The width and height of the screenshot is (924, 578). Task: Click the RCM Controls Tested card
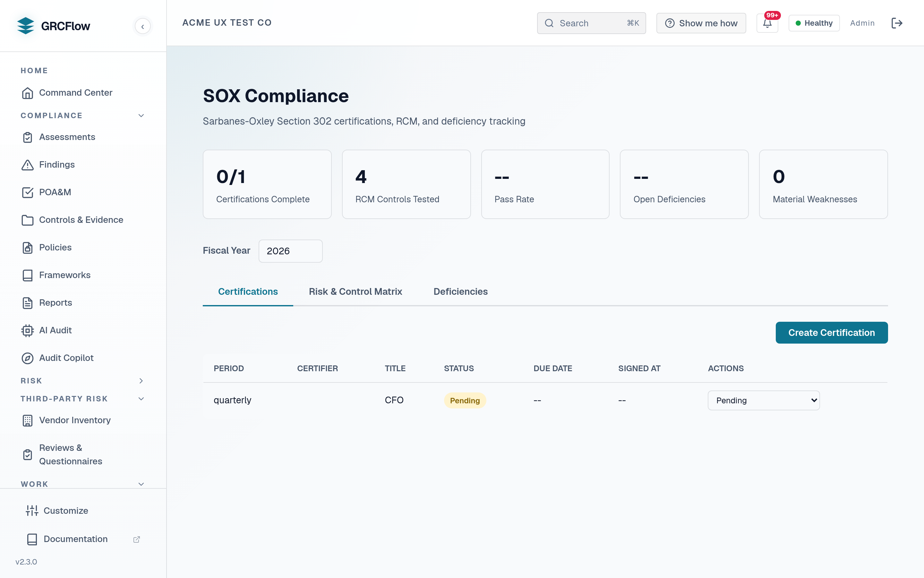(406, 184)
